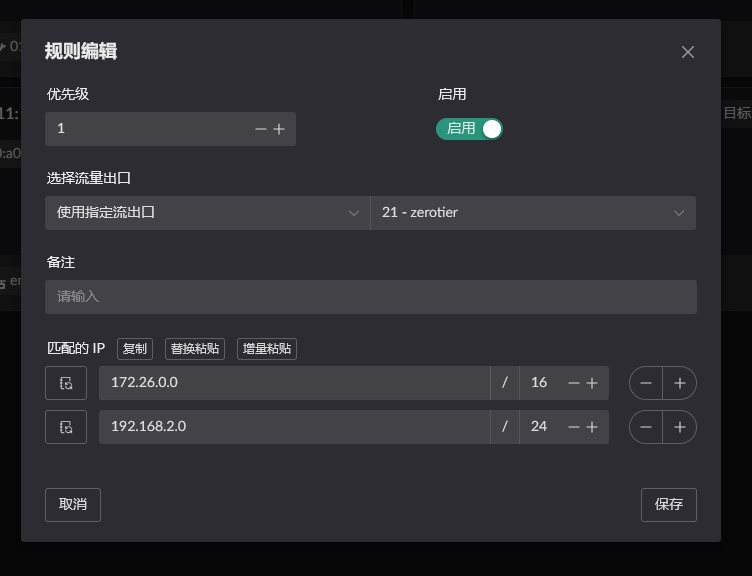This screenshot has height=576, width=752.
Task: Remove the 192.168.2.0 IP row
Action: (646, 427)
